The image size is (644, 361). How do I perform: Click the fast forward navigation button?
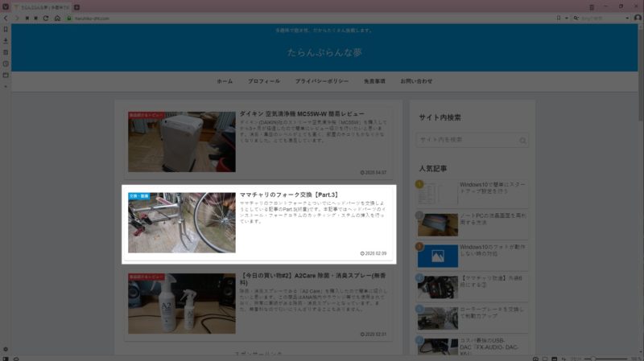click(36, 18)
